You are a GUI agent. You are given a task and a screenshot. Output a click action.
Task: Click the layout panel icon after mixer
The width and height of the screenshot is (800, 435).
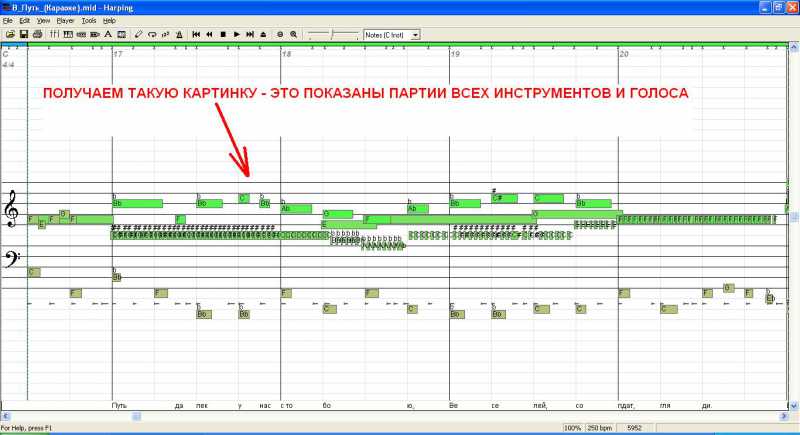68,35
